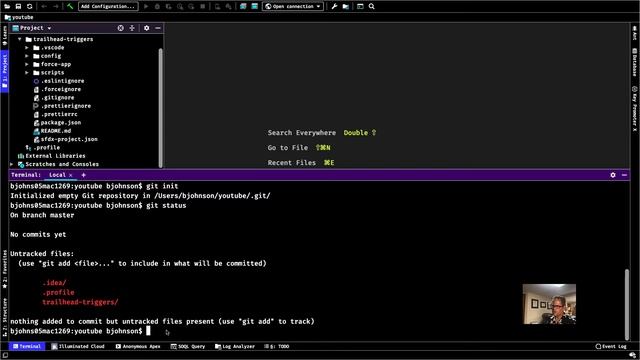Select the package.json file
Screen dimensions: 640x360
[57, 122]
